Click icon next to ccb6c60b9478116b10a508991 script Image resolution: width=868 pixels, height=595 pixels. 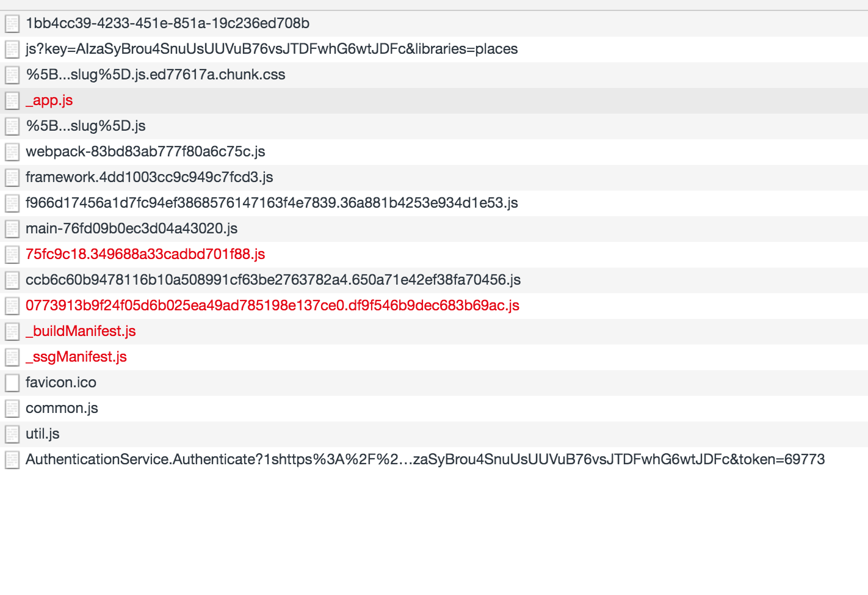pyautogui.click(x=12, y=280)
